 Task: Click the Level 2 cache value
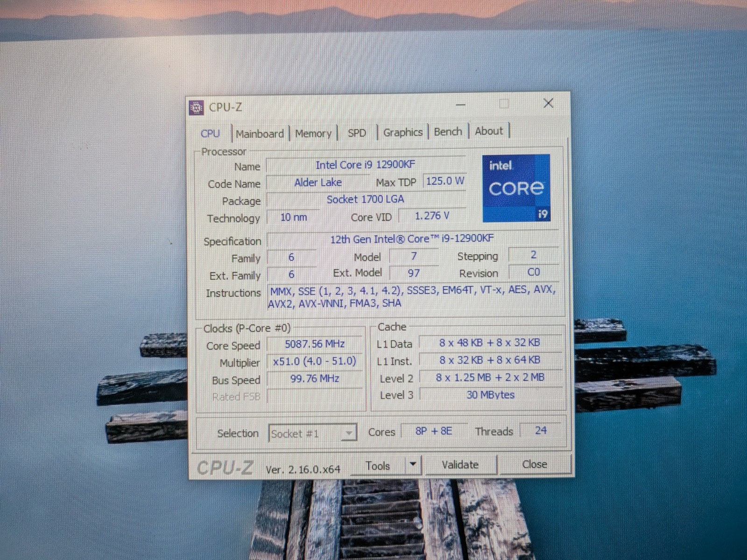click(x=490, y=378)
